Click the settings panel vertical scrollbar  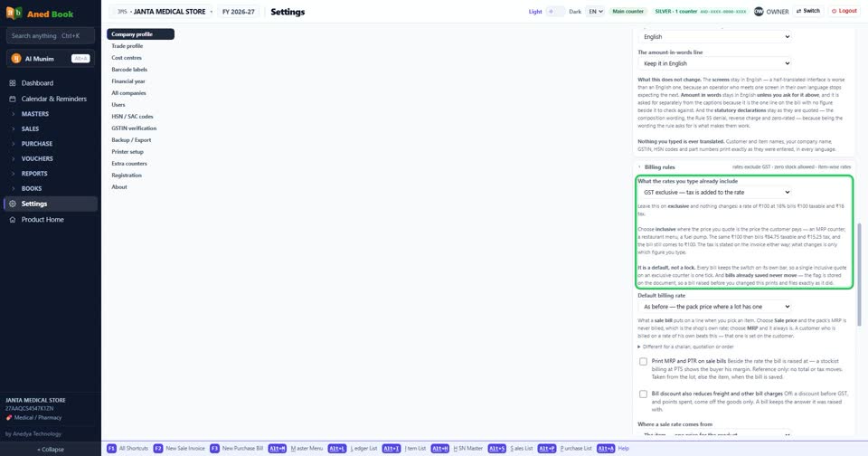[x=859, y=274]
